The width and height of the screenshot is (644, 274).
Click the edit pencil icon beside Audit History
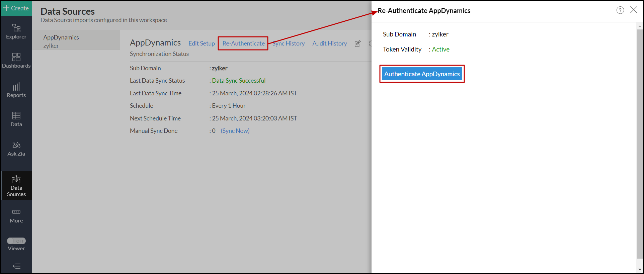pyautogui.click(x=357, y=43)
